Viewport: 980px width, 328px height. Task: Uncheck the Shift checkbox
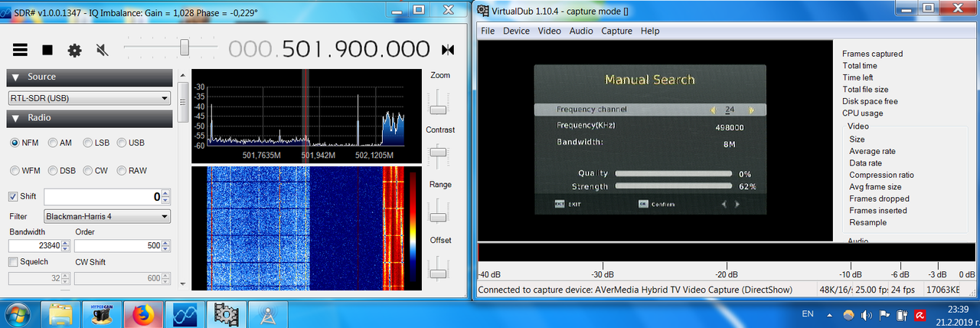tap(13, 196)
